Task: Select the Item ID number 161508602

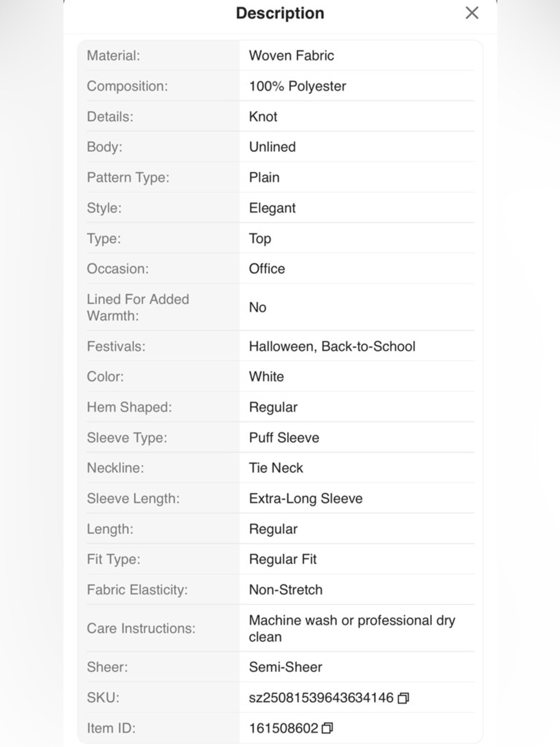Action: point(283,728)
